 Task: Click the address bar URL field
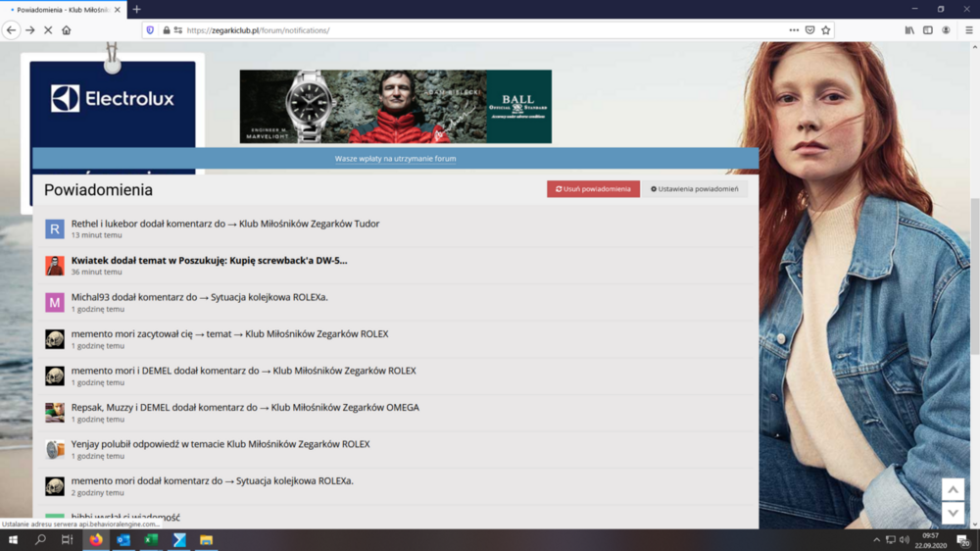click(470, 30)
